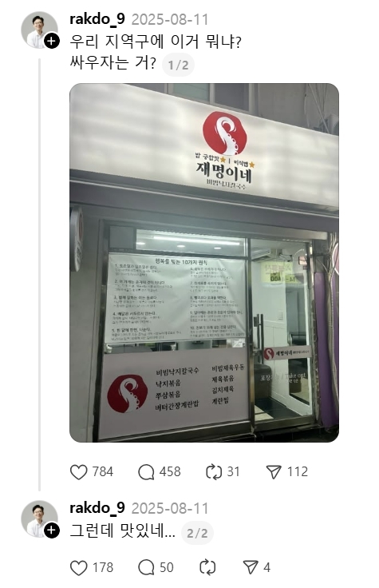Open the second post text '그런데 맛있네...'
This screenshot has height=588, width=379.
[x=122, y=531]
